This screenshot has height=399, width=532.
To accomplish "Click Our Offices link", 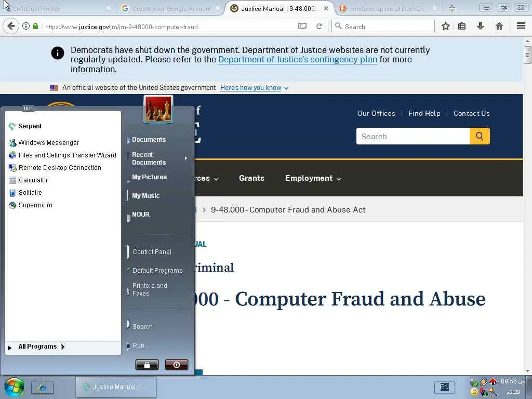I will pos(376,114).
